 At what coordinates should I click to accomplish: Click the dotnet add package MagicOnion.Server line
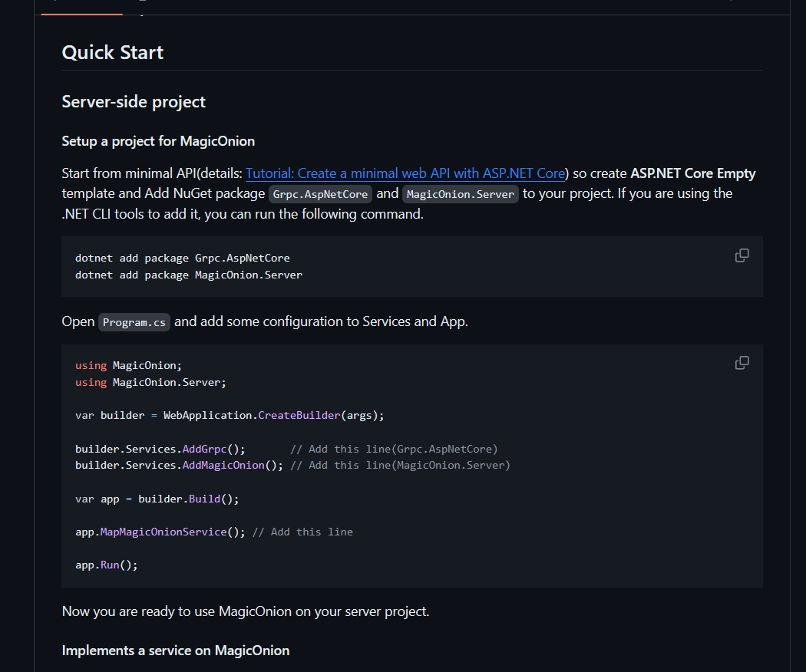(189, 275)
